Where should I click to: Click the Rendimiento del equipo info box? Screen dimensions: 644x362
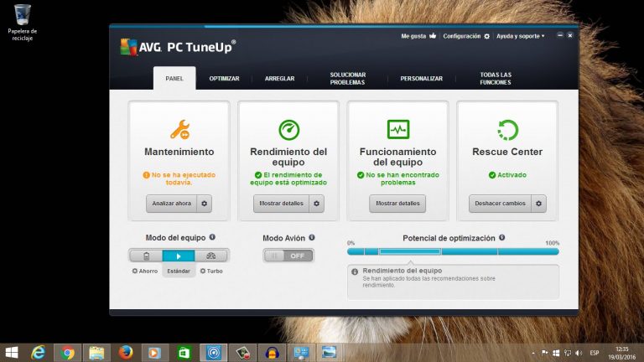click(x=453, y=282)
